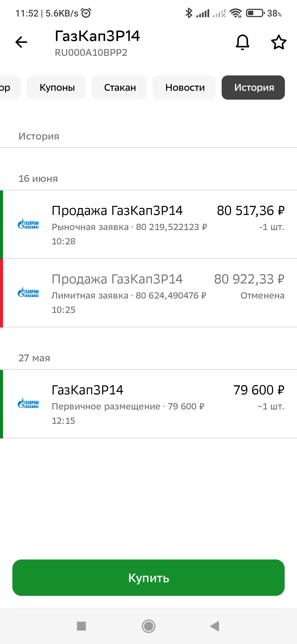Tap the ISIN code RU000A10BPP2

91,53
